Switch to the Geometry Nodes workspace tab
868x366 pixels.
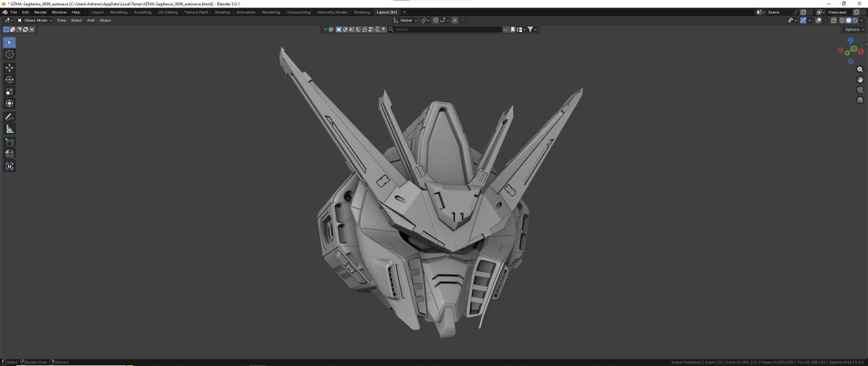332,12
